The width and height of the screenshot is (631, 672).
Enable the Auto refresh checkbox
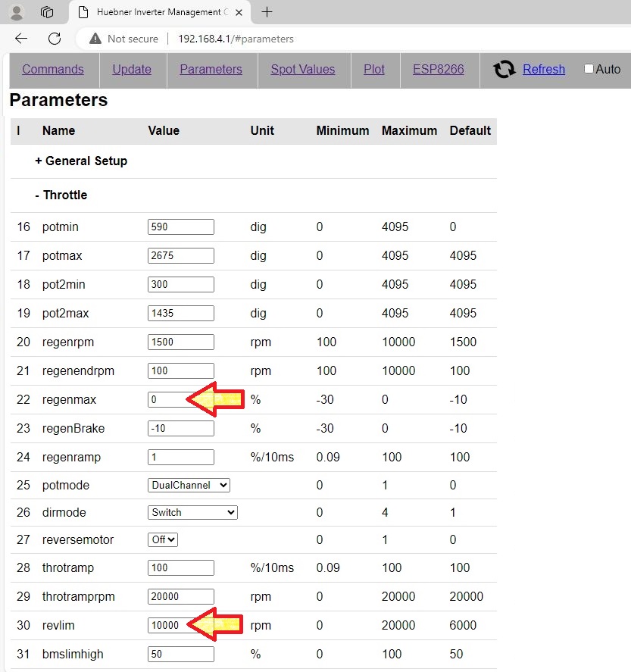click(589, 69)
